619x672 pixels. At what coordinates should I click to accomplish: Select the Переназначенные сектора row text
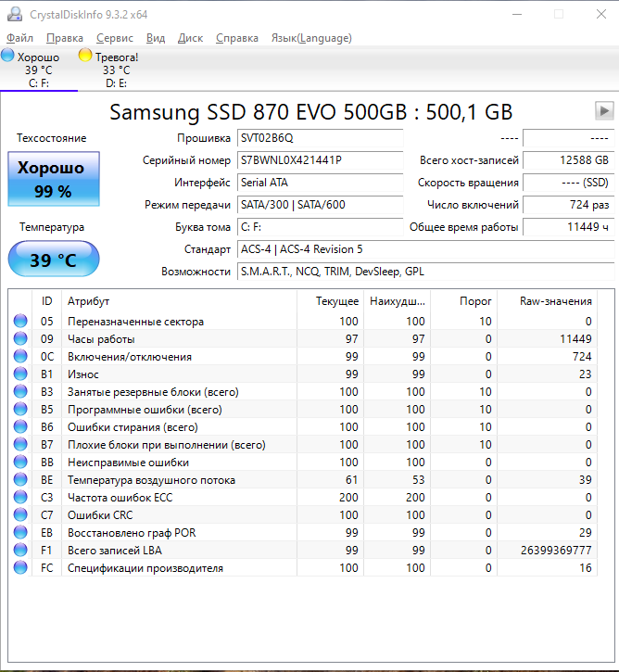click(135, 322)
